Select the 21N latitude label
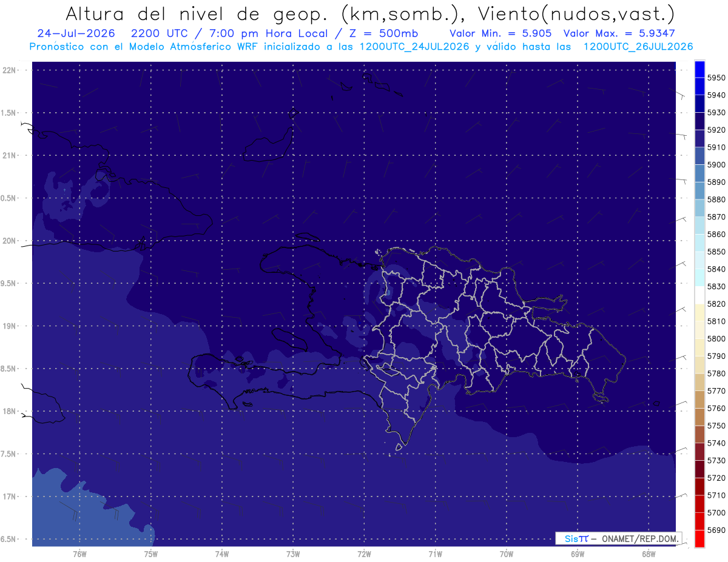This screenshot has height=562, width=728. pyautogui.click(x=10, y=155)
